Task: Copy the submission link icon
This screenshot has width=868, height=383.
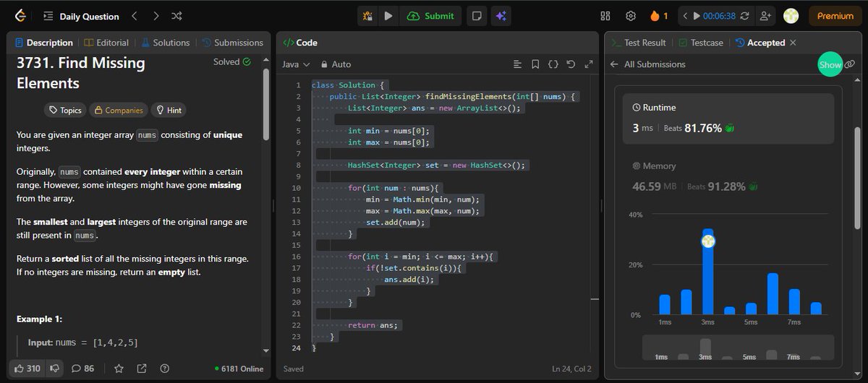Action: tap(850, 64)
